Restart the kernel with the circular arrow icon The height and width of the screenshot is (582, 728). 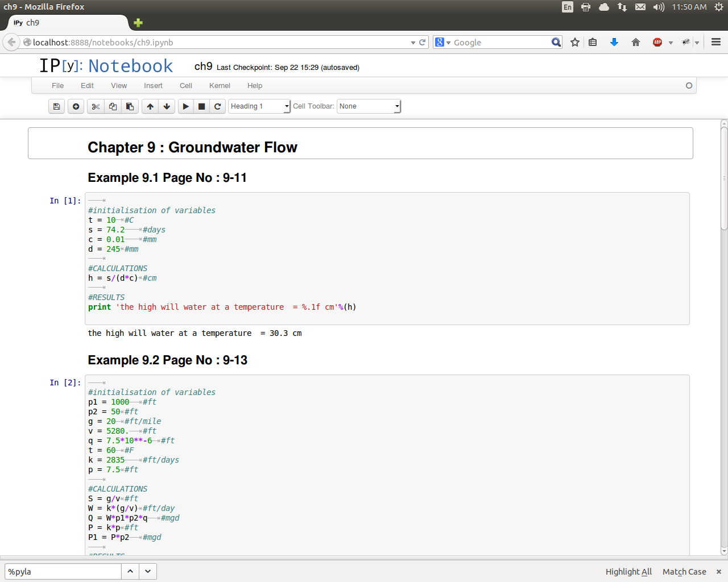tap(217, 106)
